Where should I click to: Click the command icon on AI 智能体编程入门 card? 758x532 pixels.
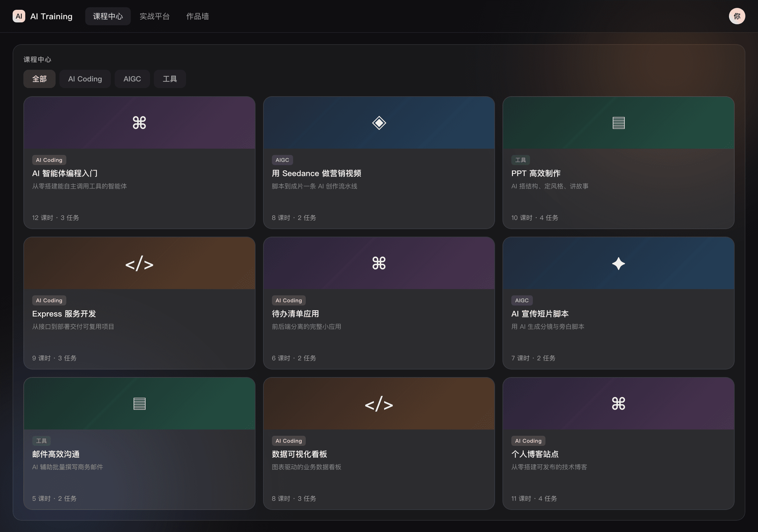tap(139, 123)
